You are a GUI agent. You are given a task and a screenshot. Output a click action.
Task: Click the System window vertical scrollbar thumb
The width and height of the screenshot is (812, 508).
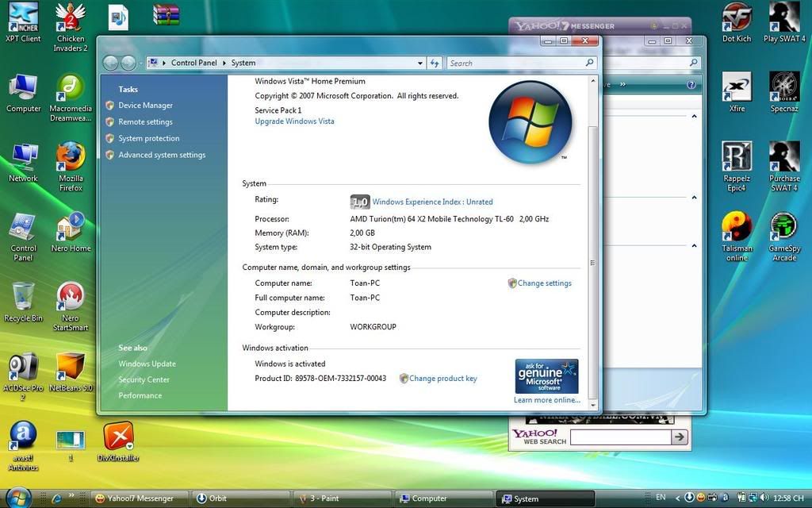click(x=593, y=263)
